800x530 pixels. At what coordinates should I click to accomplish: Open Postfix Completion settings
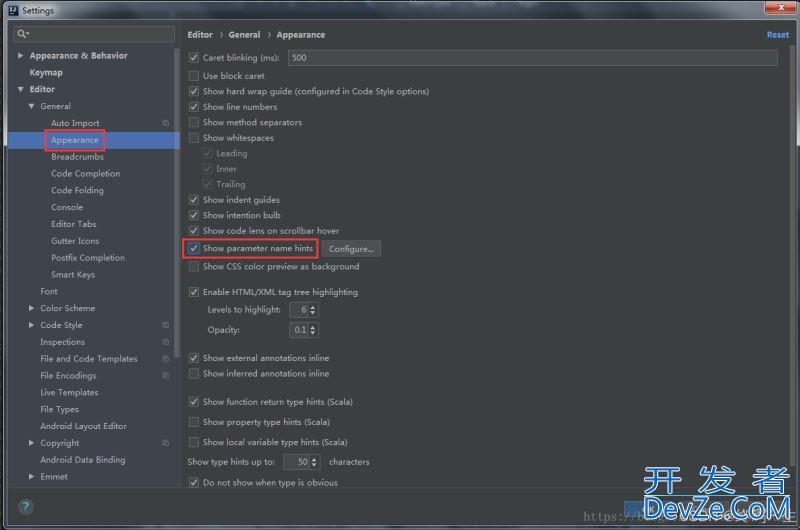point(88,258)
